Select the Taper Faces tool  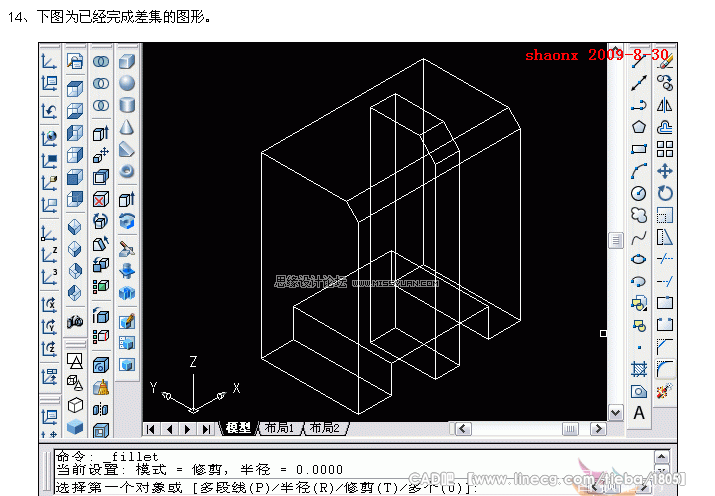click(101, 243)
